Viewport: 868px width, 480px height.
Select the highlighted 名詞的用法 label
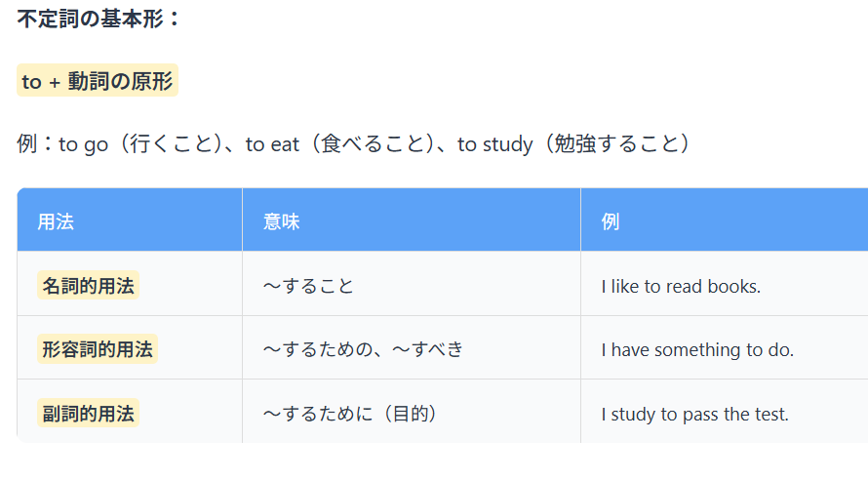pos(88,285)
